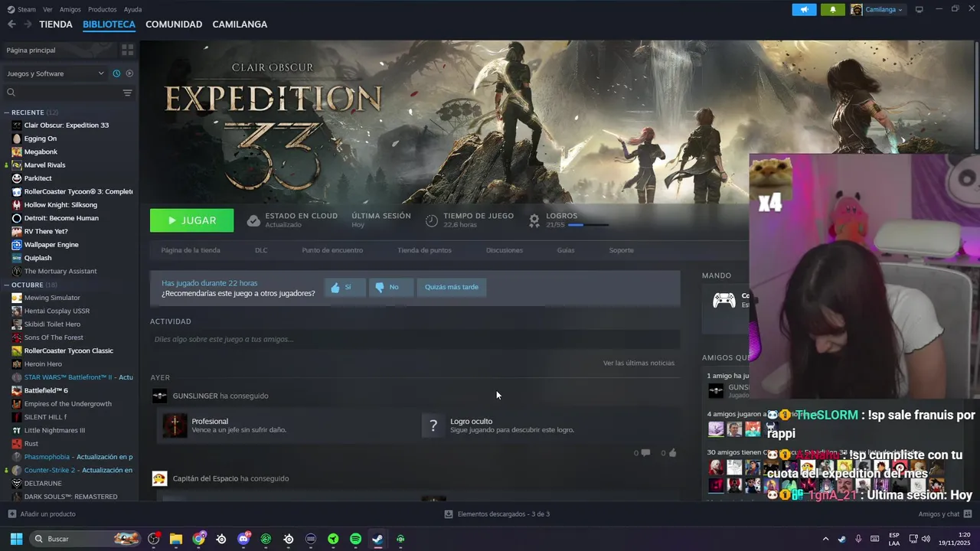Select Battlefield 6 in library list
The width and height of the screenshot is (980, 551).
[46, 390]
